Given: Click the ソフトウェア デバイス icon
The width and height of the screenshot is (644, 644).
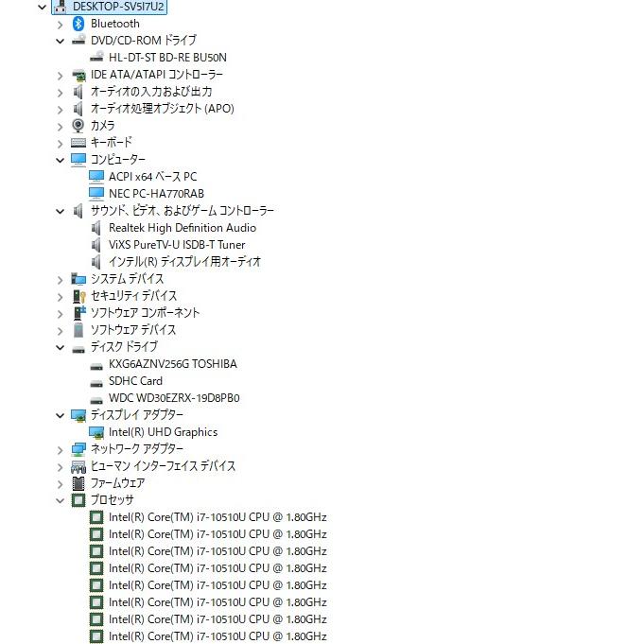Looking at the screenshot, I should click(78, 330).
